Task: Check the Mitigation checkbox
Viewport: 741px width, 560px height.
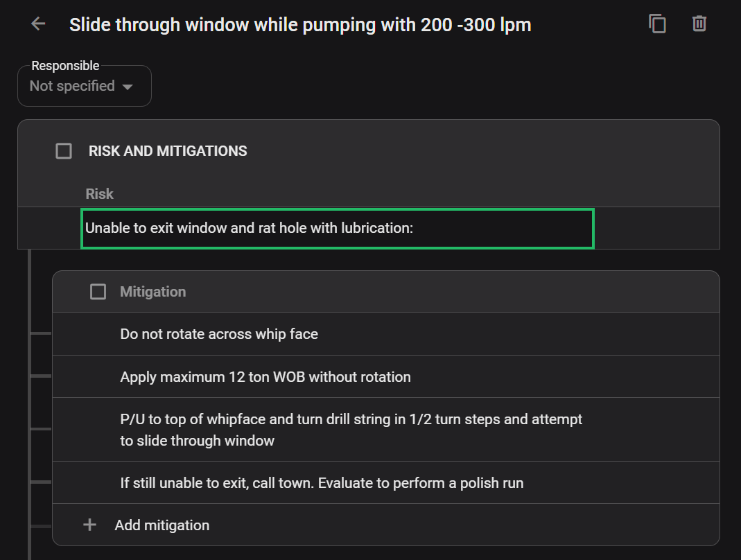Action: [x=98, y=292]
